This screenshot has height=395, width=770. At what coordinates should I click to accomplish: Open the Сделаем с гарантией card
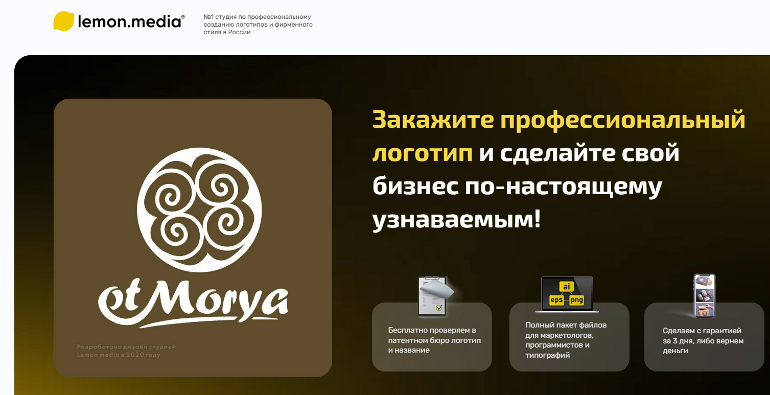click(704, 337)
